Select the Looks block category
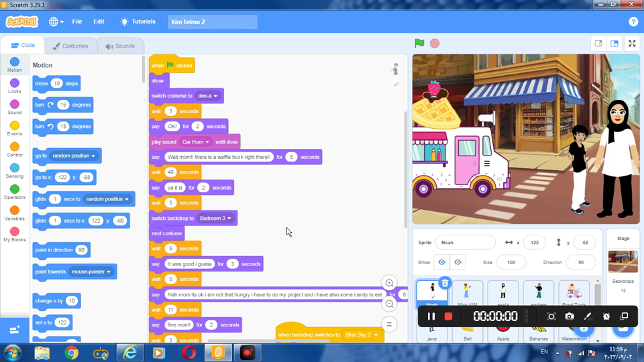 14,86
